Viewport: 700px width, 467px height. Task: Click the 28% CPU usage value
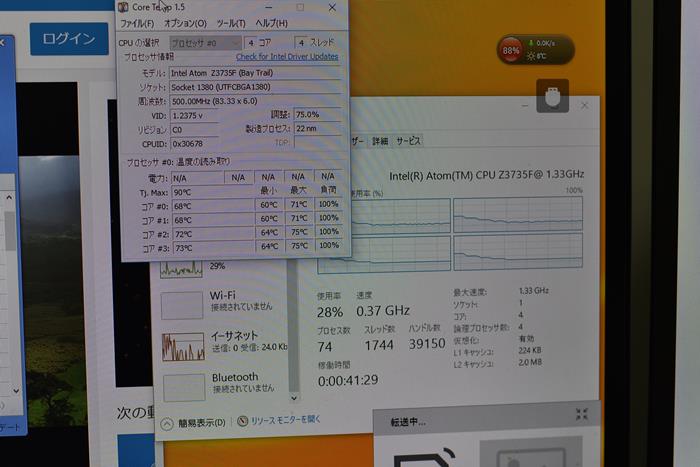pyautogui.click(x=330, y=312)
